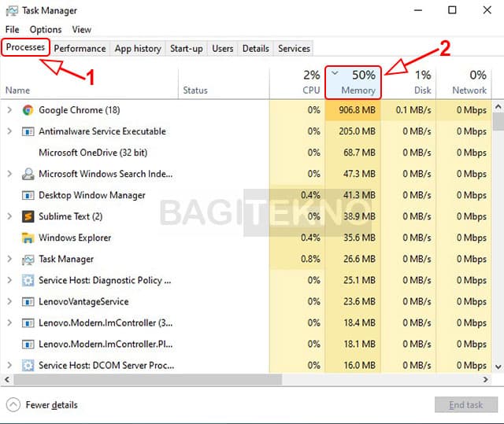Sort by the Memory column header
Image resolution: width=504 pixels, height=424 pixels.
[353, 83]
